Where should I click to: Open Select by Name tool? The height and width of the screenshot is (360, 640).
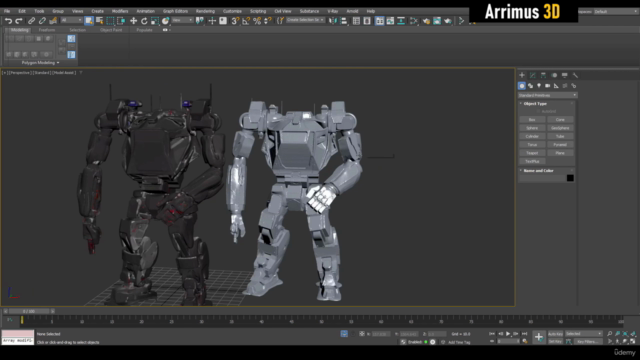100,21
